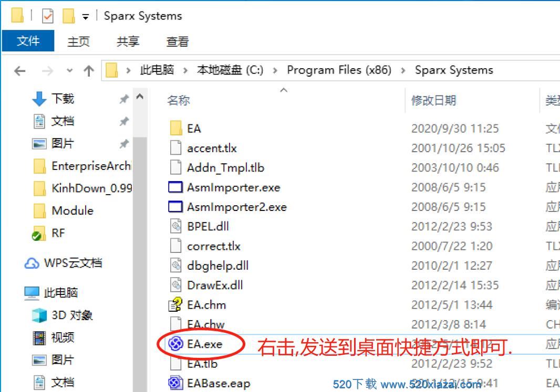Click the BPEL.dll file icon

tap(175, 226)
